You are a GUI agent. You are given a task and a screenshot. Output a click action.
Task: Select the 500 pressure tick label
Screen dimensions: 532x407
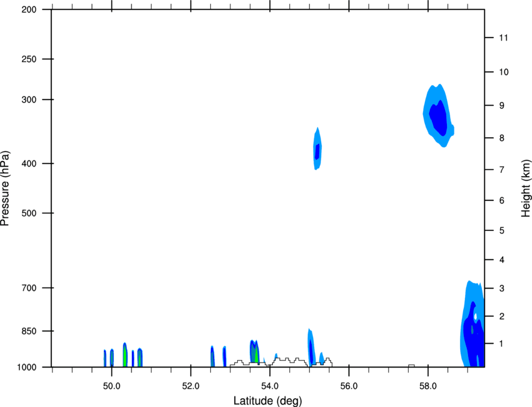(29, 213)
